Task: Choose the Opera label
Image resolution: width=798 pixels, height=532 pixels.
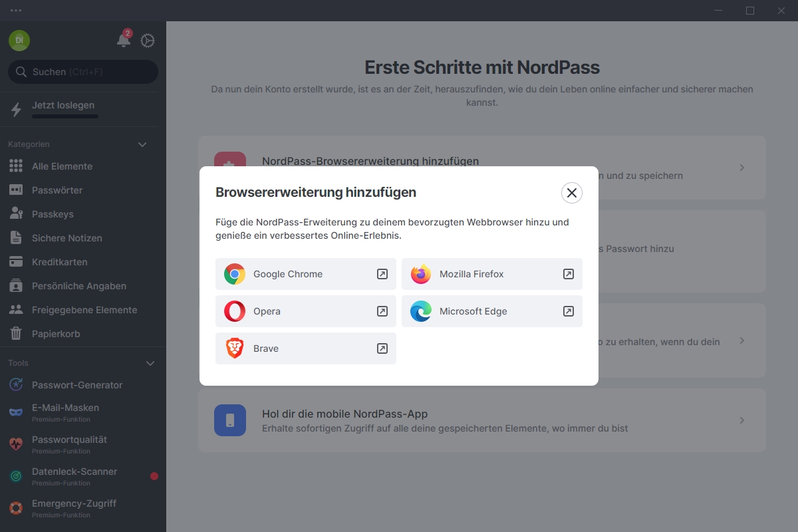Action: tap(267, 311)
